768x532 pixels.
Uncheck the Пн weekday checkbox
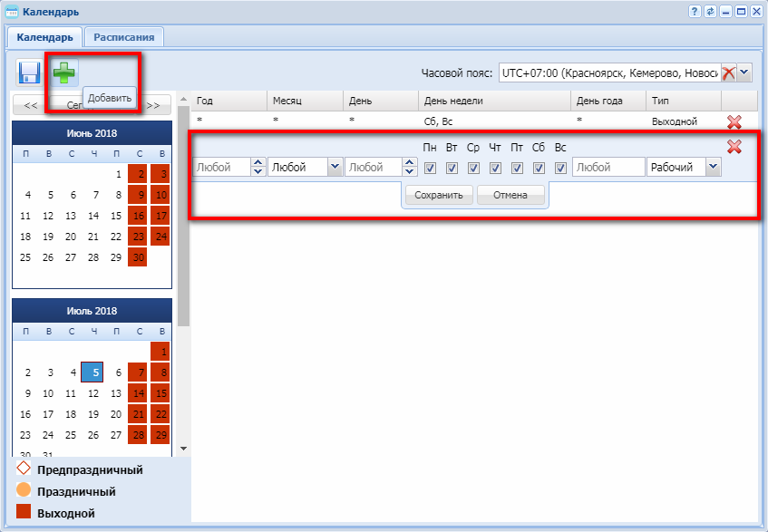coord(430,168)
